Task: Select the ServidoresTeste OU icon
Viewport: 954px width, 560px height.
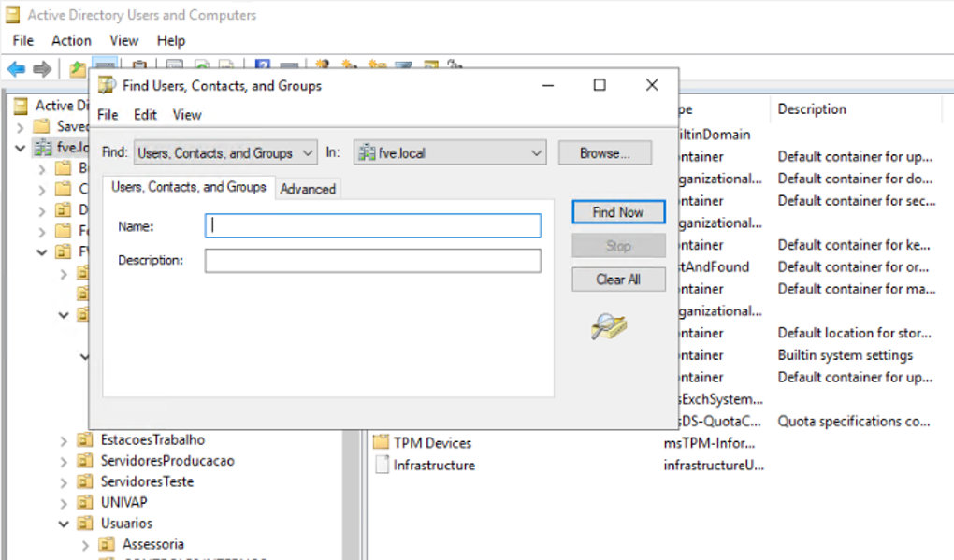Action: click(85, 481)
